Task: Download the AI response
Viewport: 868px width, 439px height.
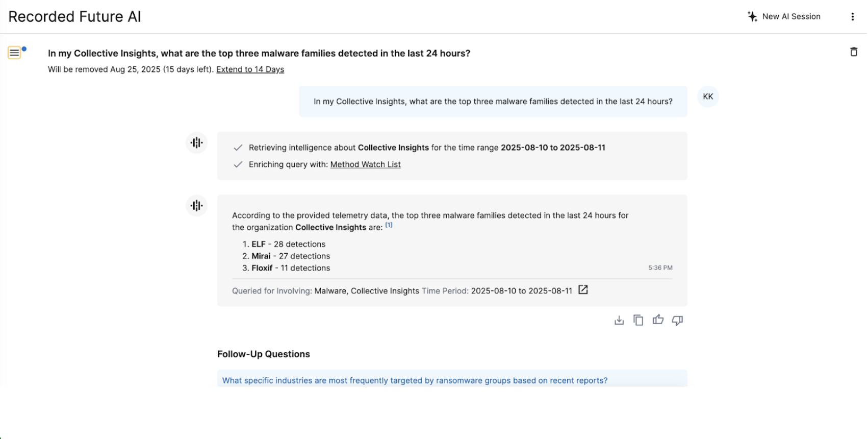Action: pyautogui.click(x=619, y=320)
